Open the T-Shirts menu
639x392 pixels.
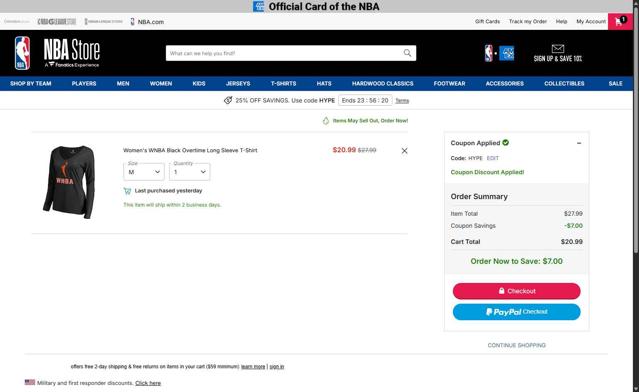[284, 84]
